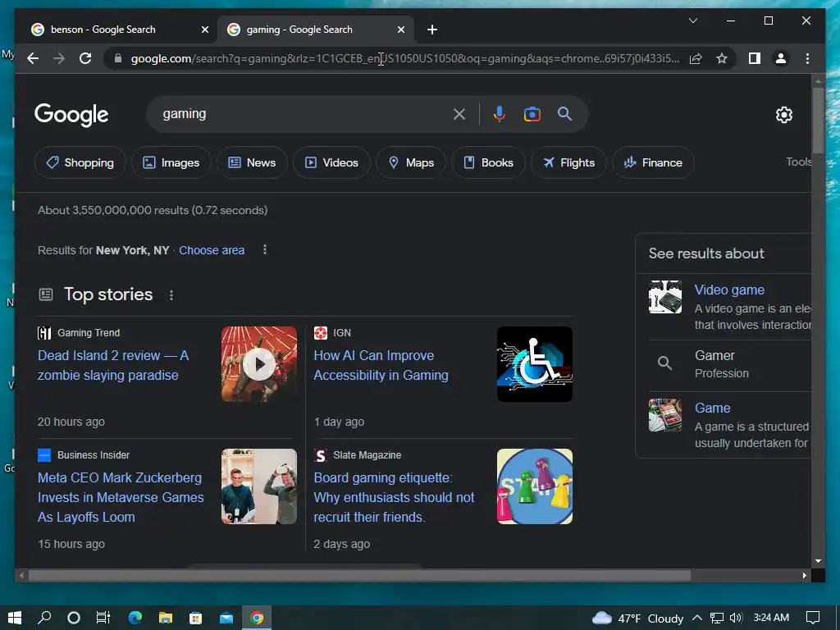The image size is (840, 630).
Task: Play Dead Island 2 video thumbnail
Action: tap(259, 364)
